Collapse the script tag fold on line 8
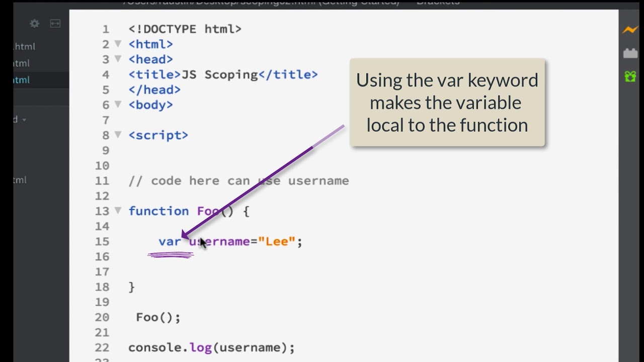Screen dimensions: 644x362 [x=118, y=134]
